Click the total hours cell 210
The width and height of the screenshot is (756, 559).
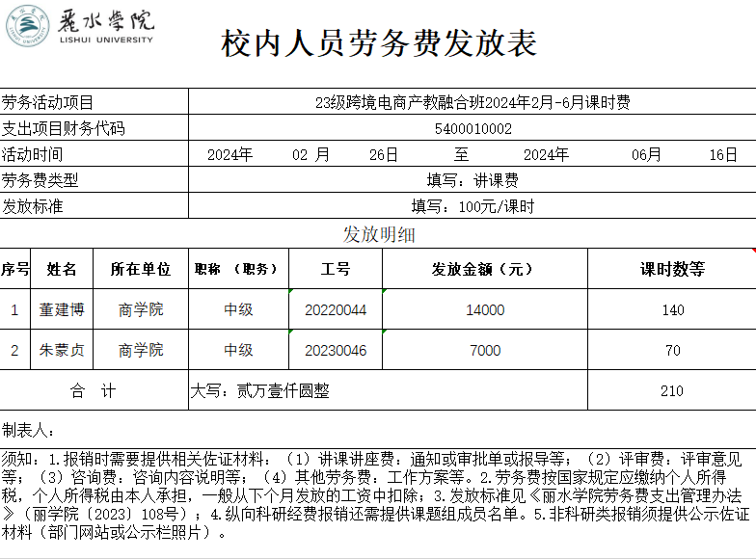672,390
